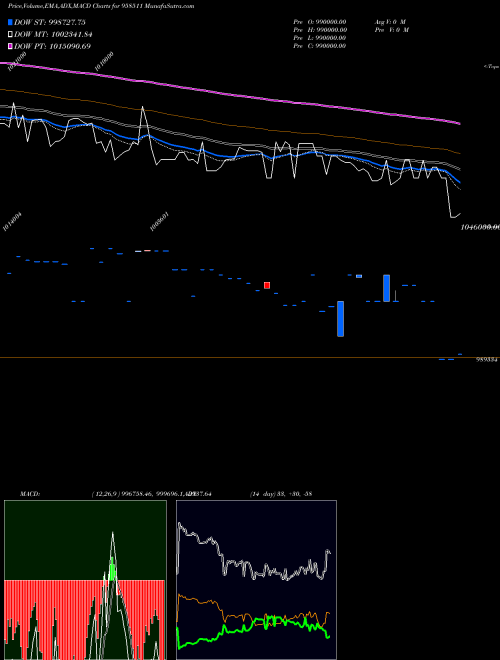Click the '(14 day)' ADX values text
Image resolution: width=500 pixels, height=660 pixels.
pos(281,494)
